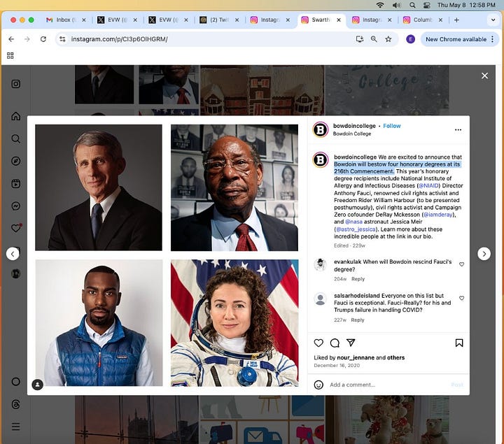
Task: Open @astro_jessica mention link
Action: (x=356, y=229)
